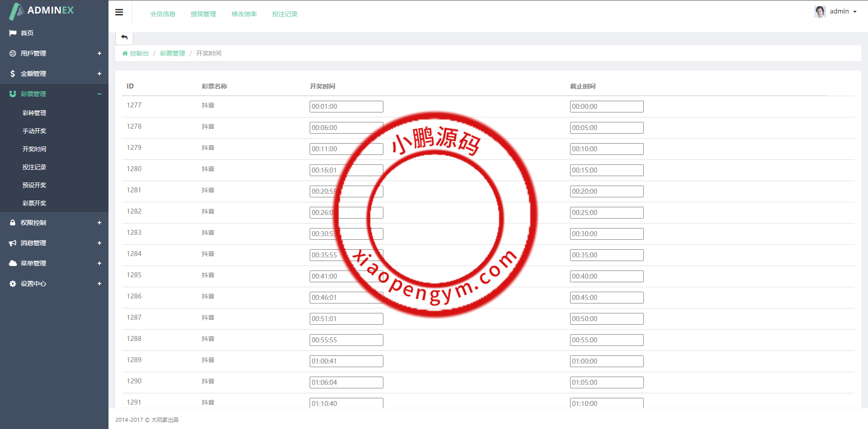Open the 提现管理 top tab

pos(203,14)
